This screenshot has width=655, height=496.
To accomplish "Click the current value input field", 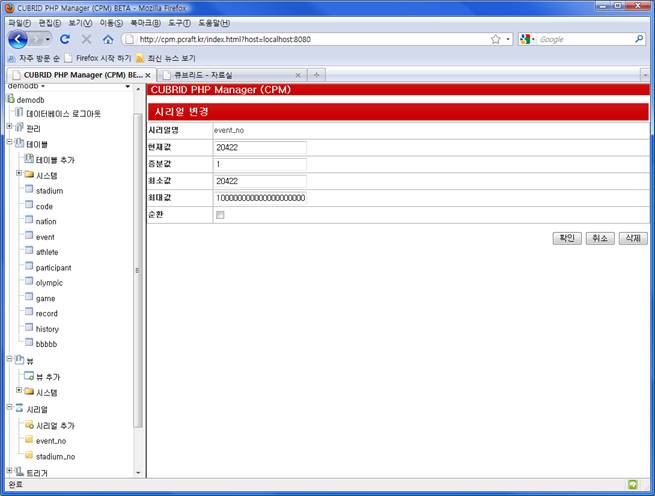I will coord(260,148).
